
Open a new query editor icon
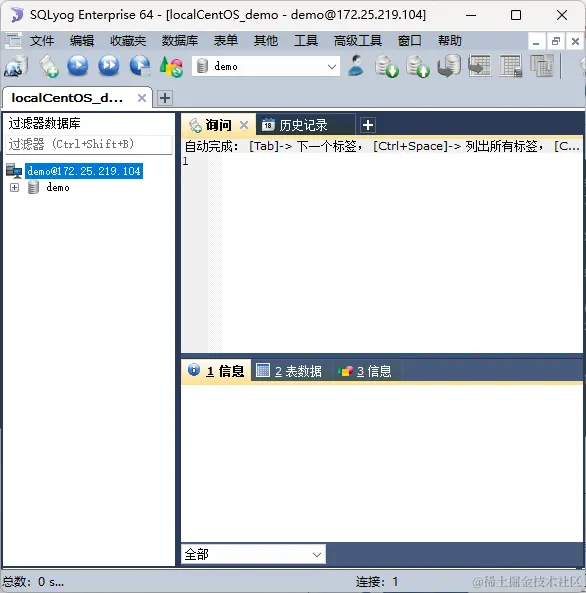click(48, 66)
